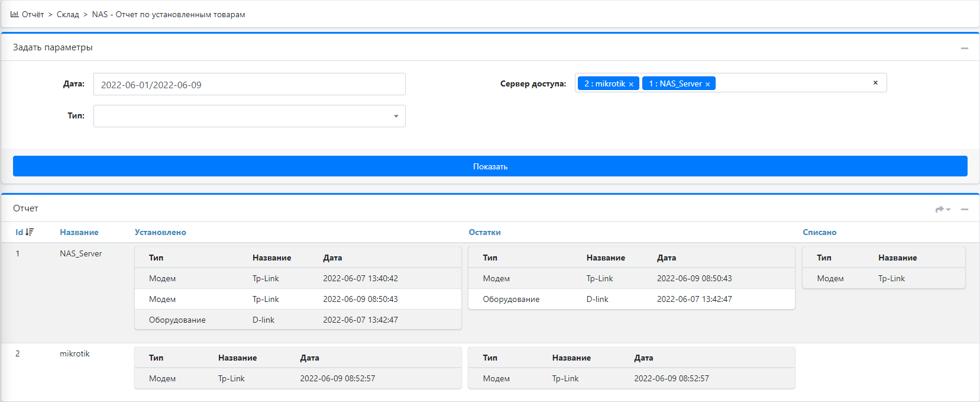
Task: Sort by the Списано column header
Action: 819,232
